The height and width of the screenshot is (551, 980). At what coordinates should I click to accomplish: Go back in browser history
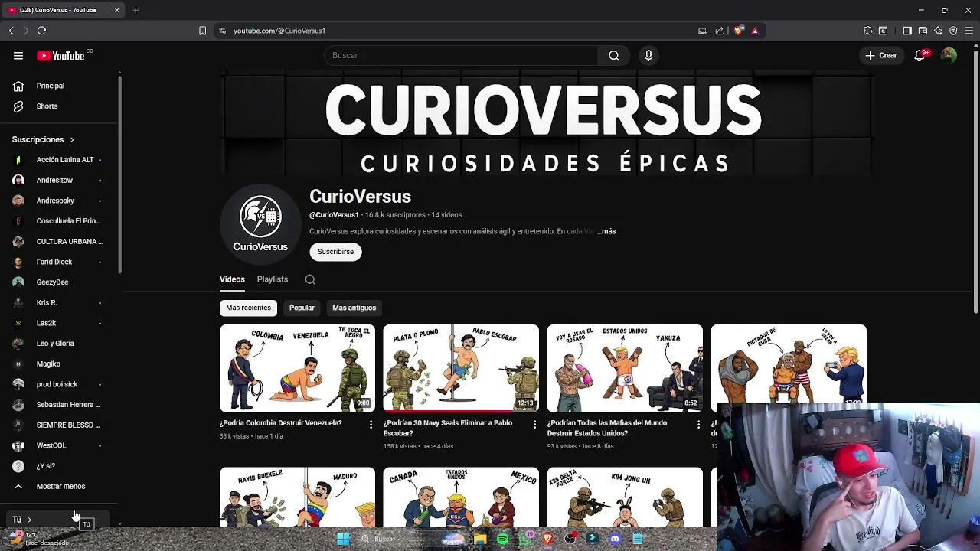(11, 31)
